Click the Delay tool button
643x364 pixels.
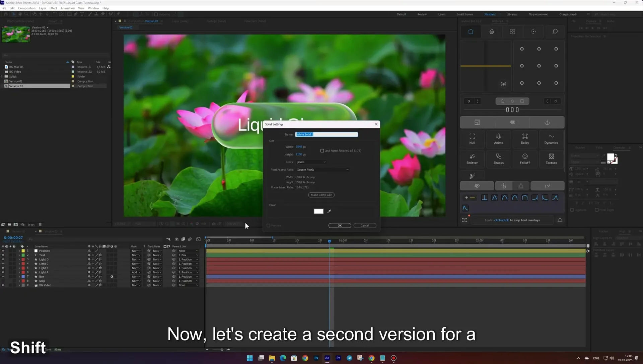pos(525,139)
